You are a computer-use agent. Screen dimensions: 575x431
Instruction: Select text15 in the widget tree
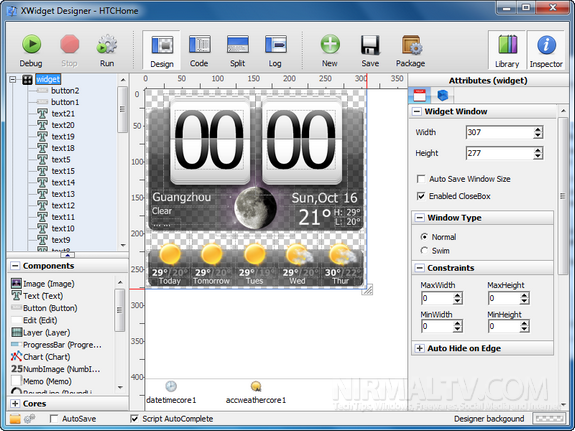[63, 171]
